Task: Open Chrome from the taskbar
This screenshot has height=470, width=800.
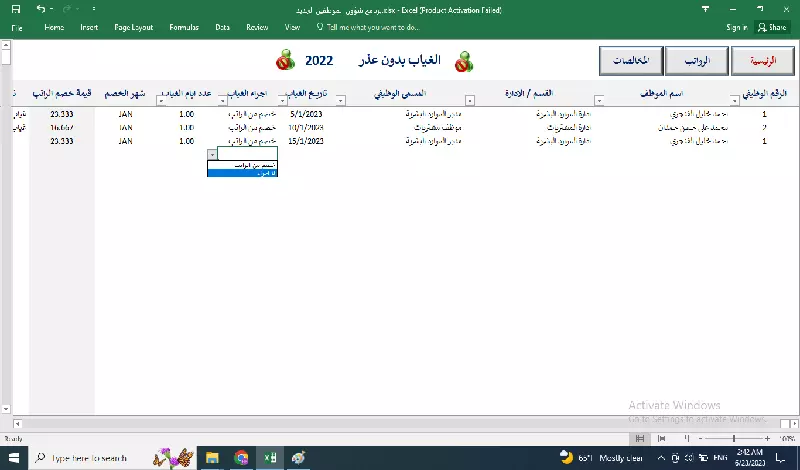Action: tap(241, 458)
